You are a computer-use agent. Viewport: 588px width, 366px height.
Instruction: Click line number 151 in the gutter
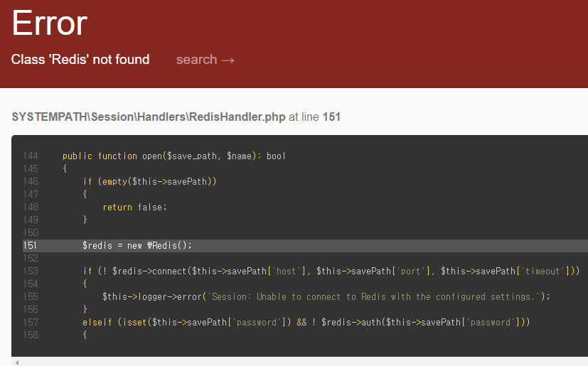pyautogui.click(x=30, y=246)
